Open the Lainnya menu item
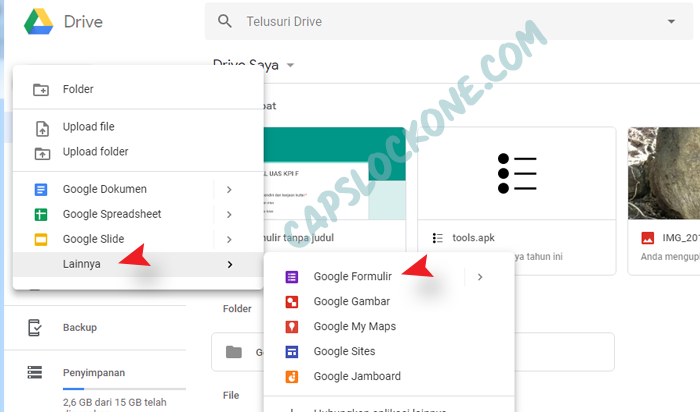The width and height of the screenshot is (700, 412). pyautogui.click(x=138, y=264)
